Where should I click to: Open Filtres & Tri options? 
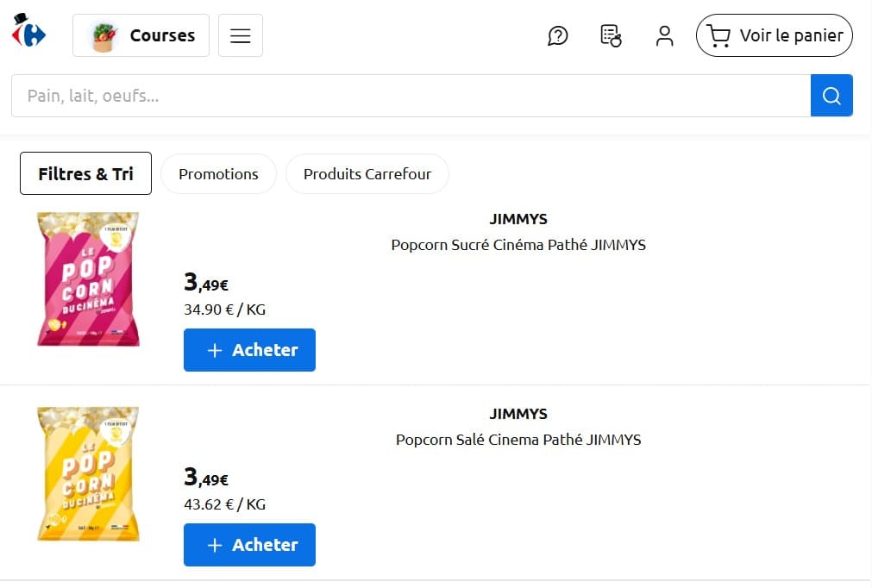85,173
